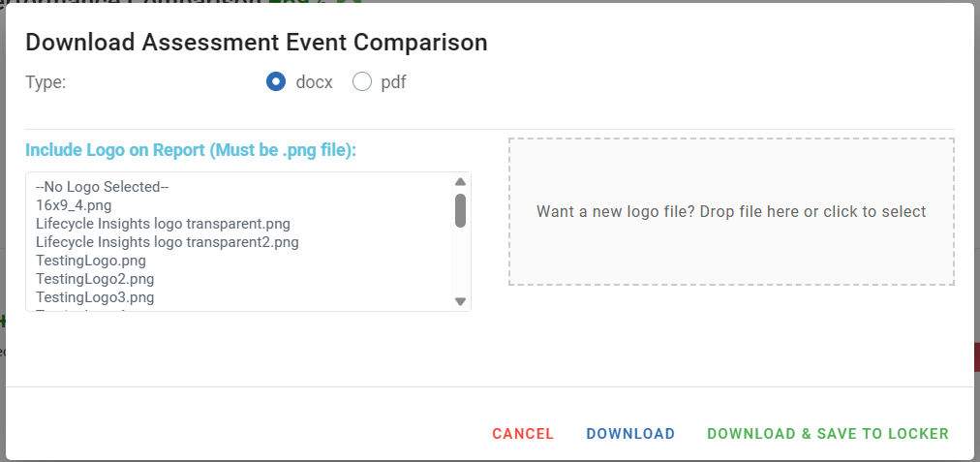Pick 'Lifecycle Insights logo transparent.png' option
The width and height of the screenshot is (980, 462).
pos(163,224)
